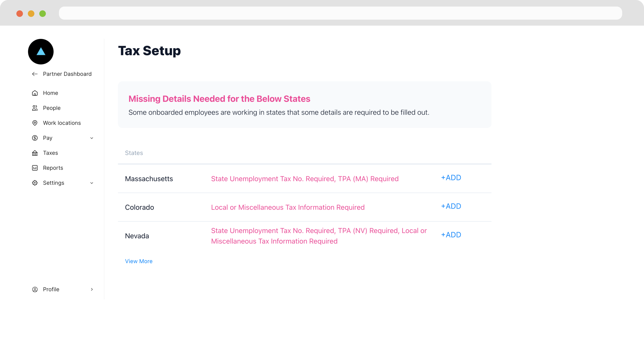This screenshot has width=644, height=353.
Task: Expand the Settings submenu chevron
Action: pos(92,183)
